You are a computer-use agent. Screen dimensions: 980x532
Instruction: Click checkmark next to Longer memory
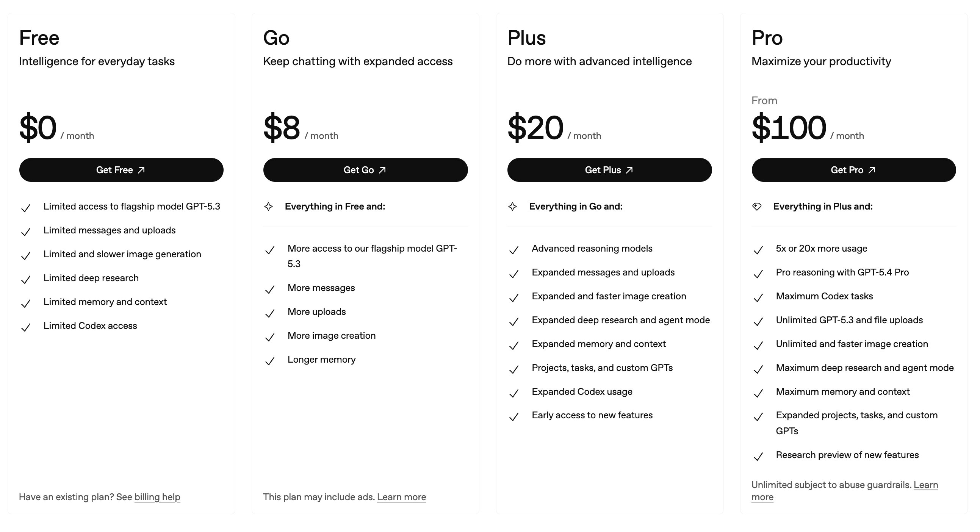270,361
